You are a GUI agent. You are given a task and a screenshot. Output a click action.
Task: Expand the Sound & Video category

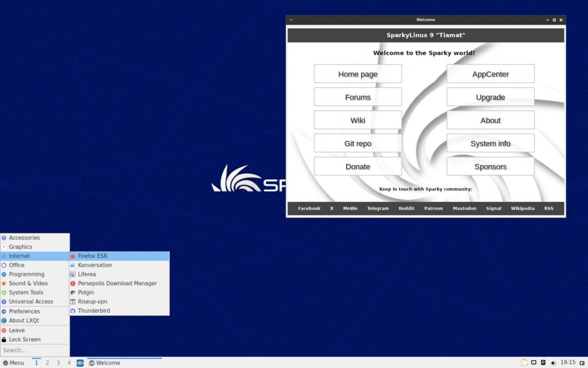coord(35,283)
